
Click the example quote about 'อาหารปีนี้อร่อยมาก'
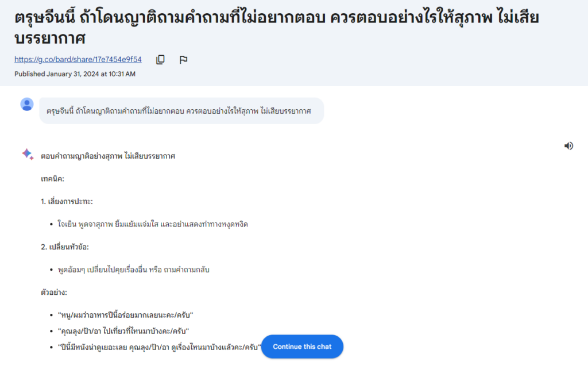125,315
